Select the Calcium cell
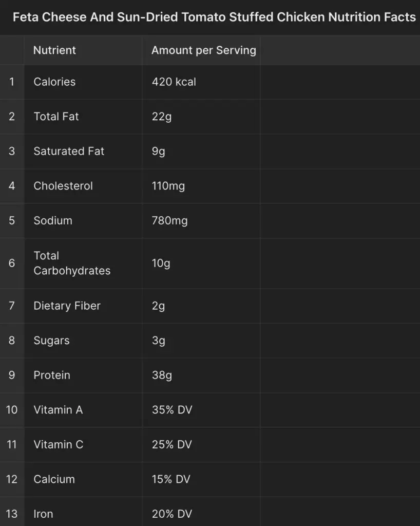The height and width of the screenshot is (526, 420). 83,479
